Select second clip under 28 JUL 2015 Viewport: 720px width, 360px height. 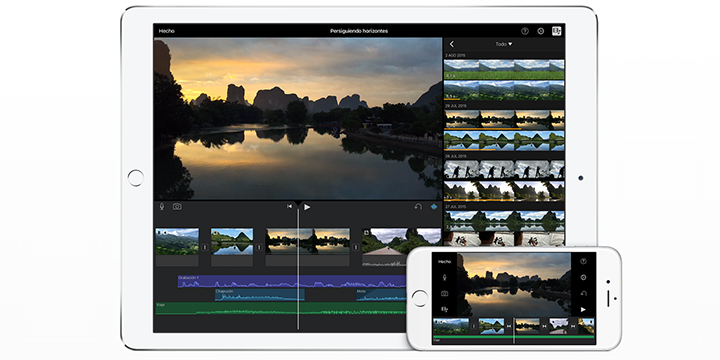tap(504, 191)
